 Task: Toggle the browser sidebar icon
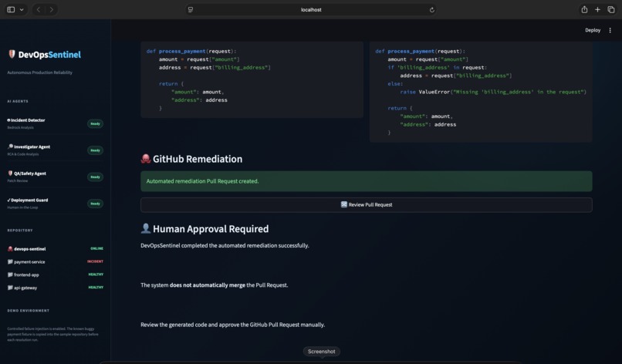click(x=11, y=9)
